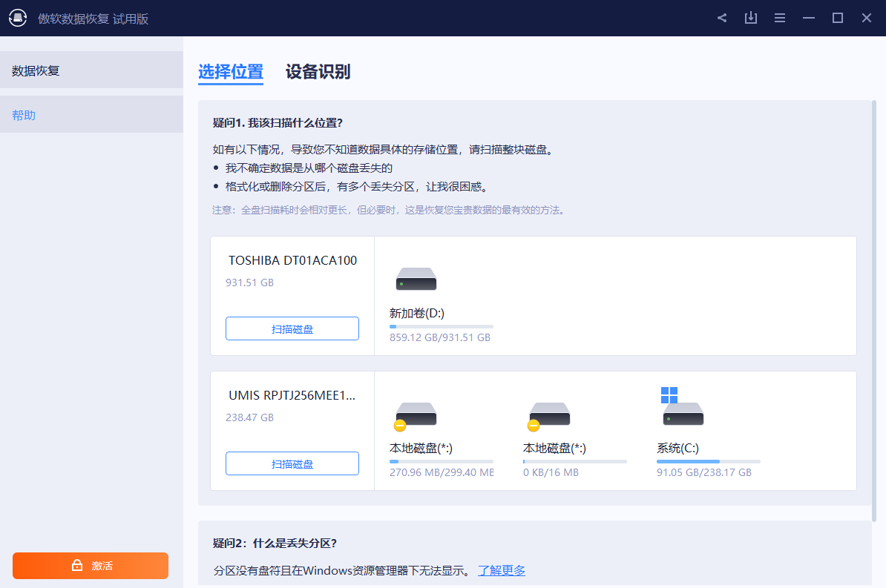The width and height of the screenshot is (886, 588).
Task: Select the UMIS RPJTJ256MEE1 disk entry
Action: (x=292, y=395)
